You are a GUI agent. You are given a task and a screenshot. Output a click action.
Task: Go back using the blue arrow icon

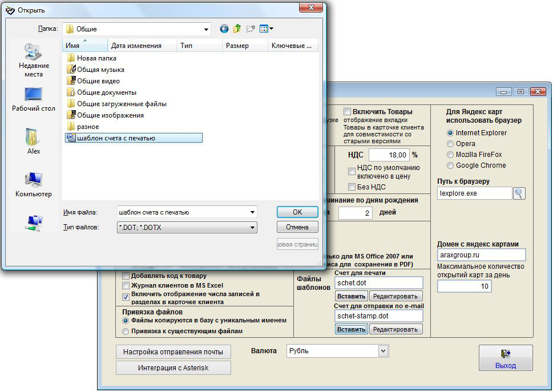pyautogui.click(x=224, y=29)
